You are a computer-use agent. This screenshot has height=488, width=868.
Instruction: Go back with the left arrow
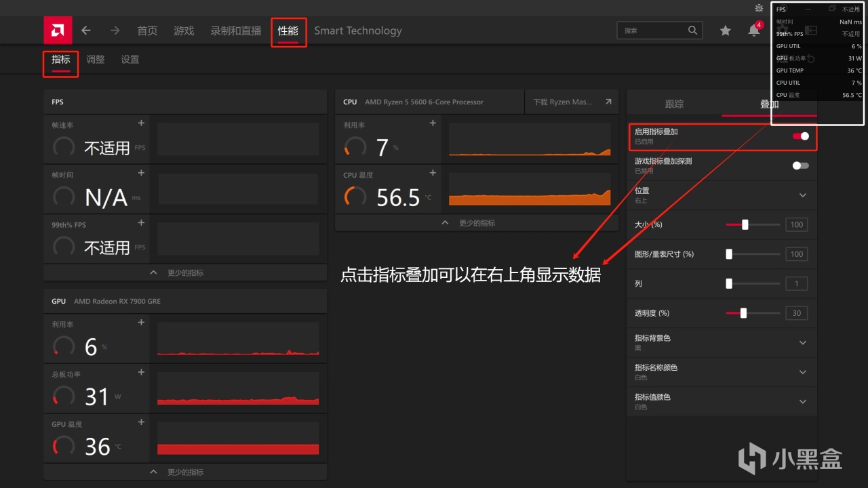[86, 30]
